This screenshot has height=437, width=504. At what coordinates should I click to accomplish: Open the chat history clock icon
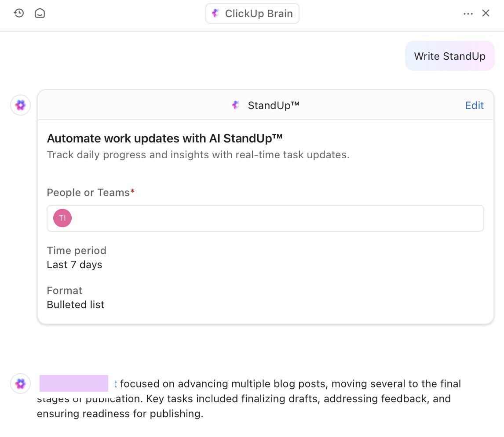[18, 13]
